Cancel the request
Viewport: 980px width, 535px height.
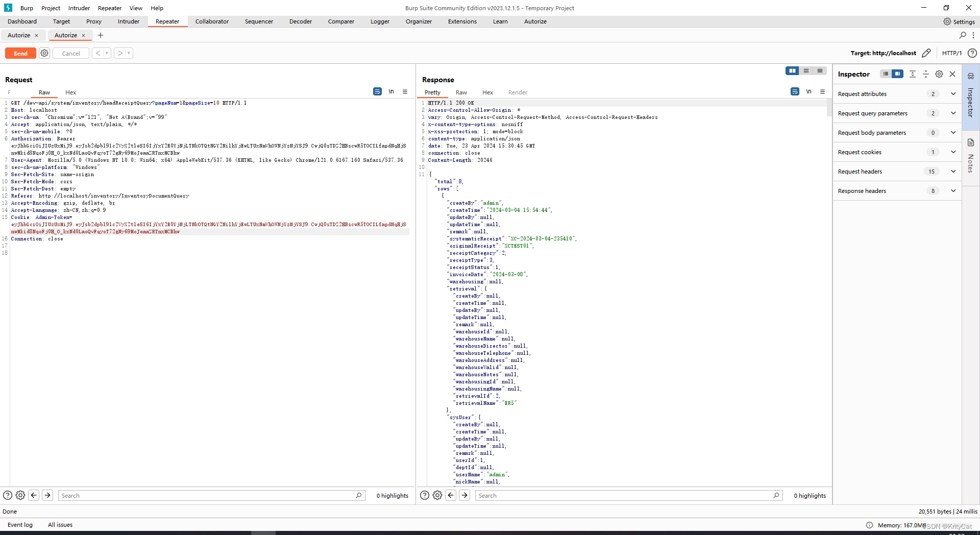point(71,53)
